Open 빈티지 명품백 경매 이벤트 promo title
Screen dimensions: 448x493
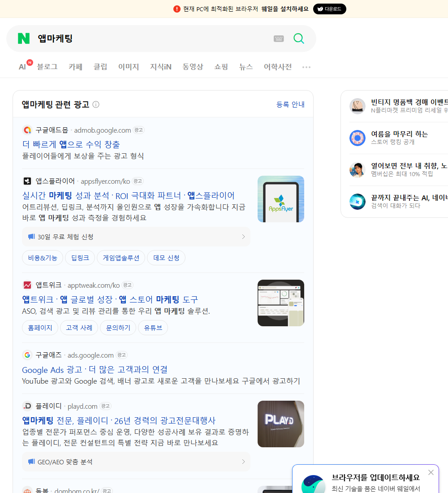[x=409, y=102]
